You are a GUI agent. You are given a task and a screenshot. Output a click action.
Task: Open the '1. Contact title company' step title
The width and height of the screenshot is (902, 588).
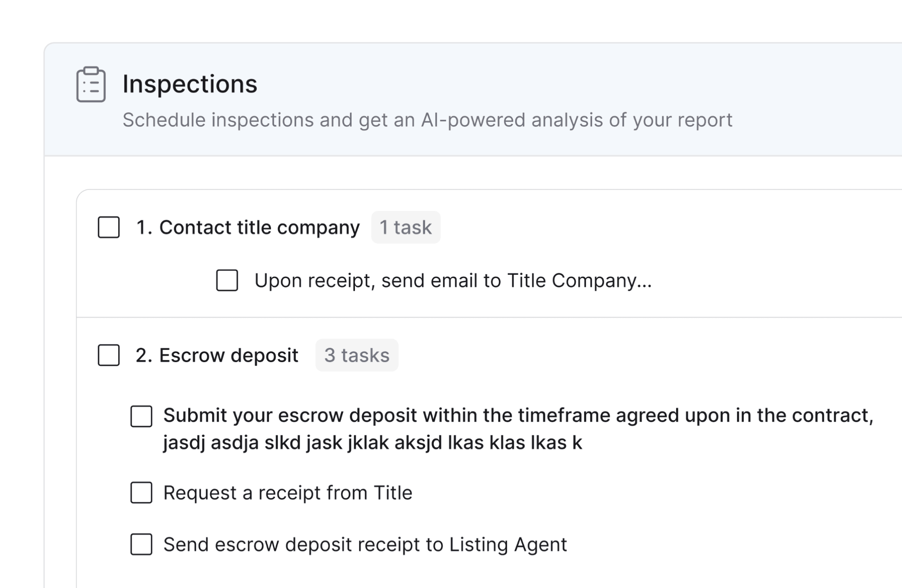(x=248, y=228)
